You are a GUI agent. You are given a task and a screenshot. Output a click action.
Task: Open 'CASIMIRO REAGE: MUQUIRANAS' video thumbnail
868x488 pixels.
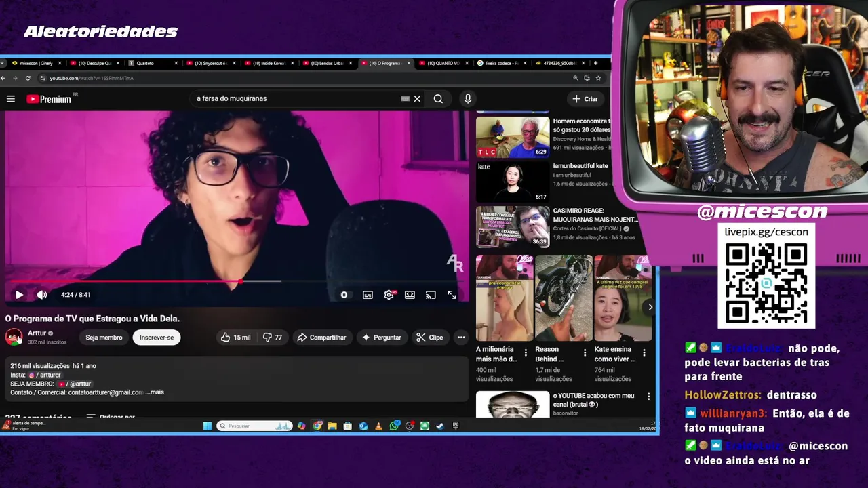pos(513,226)
